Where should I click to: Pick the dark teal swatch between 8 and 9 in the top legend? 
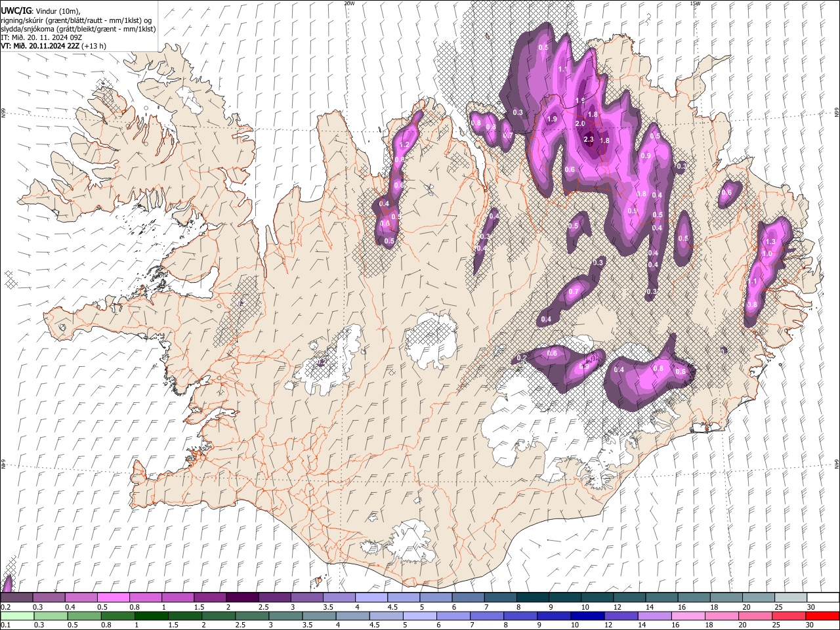click(x=532, y=597)
